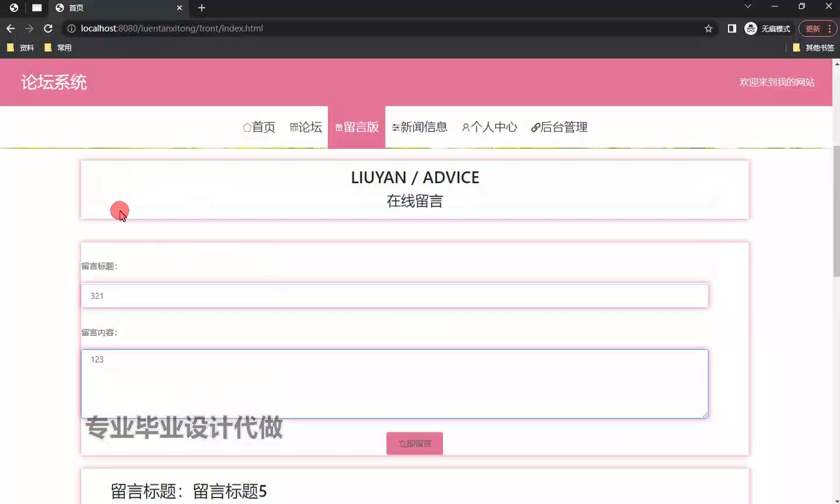Click the 留言版 message board icon
The image size is (840, 504).
[x=337, y=127]
